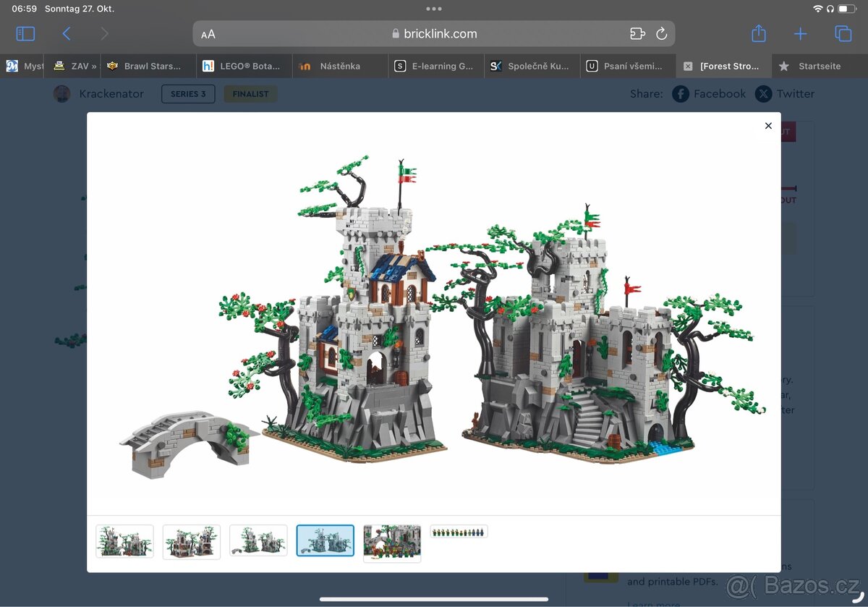The height and width of the screenshot is (607, 868).
Task: Close the image lightbox with the × button
Action: [768, 126]
